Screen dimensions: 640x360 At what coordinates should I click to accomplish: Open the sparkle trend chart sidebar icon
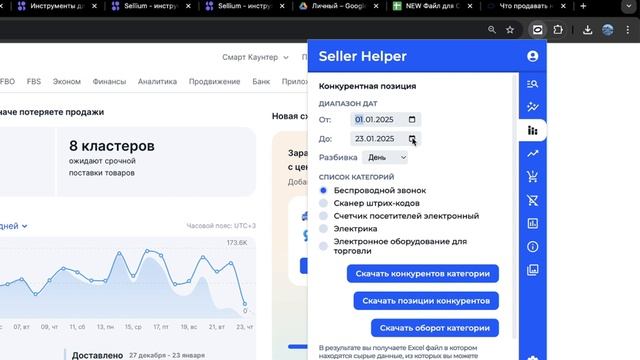click(532, 107)
